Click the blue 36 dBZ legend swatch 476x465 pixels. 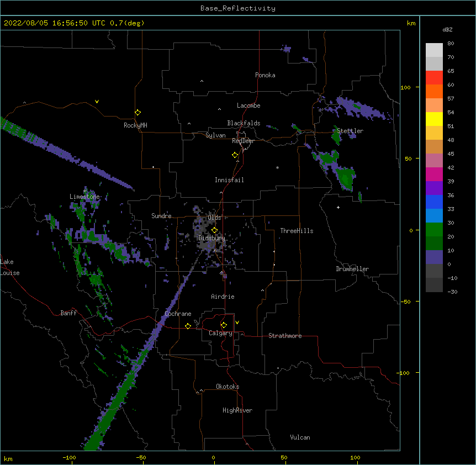point(434,202)
